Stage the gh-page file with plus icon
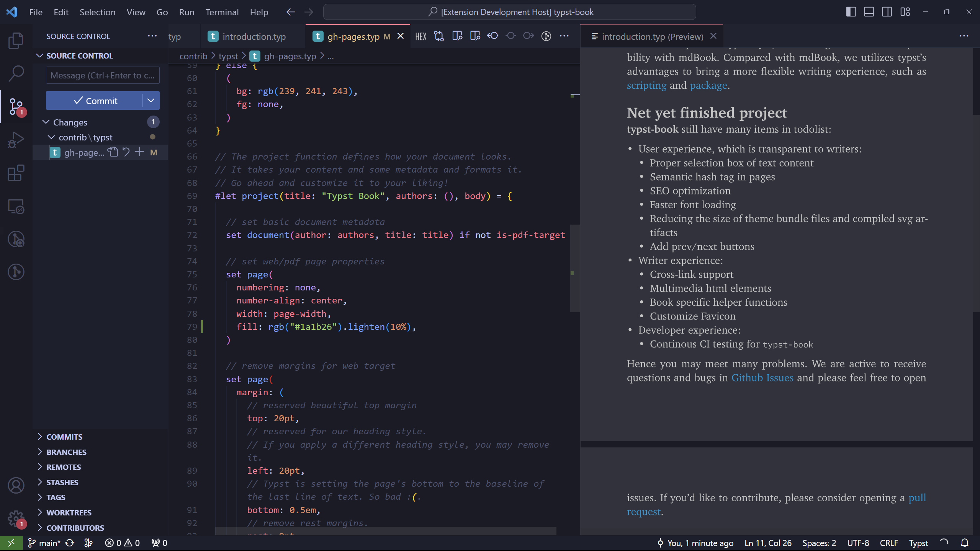The width and height of the screenshot is (980, 551). 139,152
